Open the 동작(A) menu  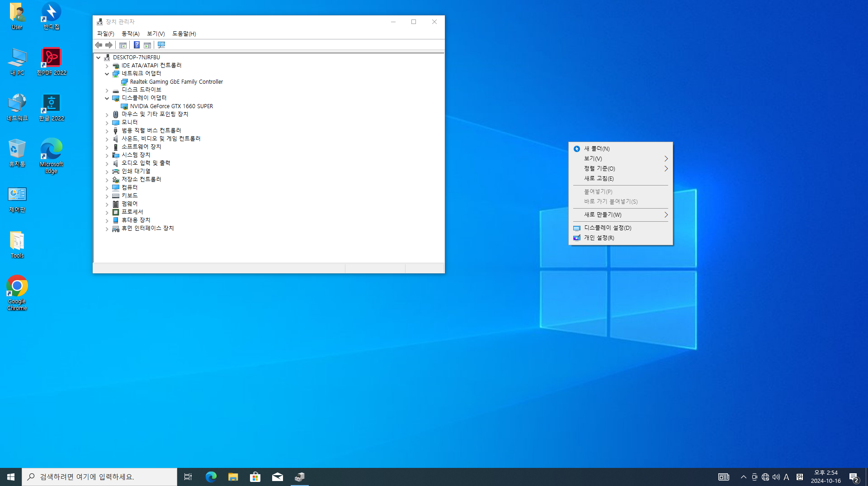pos(130,33)
